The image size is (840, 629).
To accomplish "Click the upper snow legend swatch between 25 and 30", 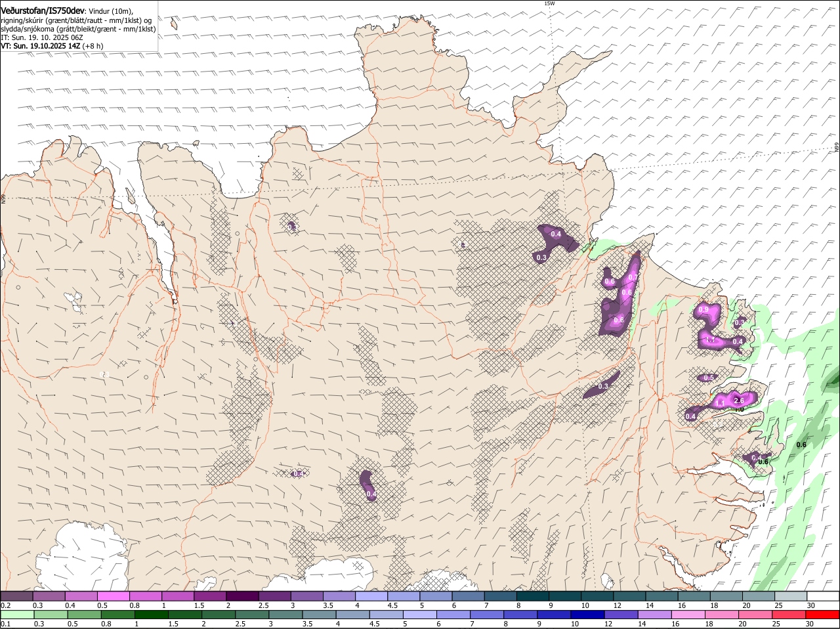I will (x=791, y=596).
